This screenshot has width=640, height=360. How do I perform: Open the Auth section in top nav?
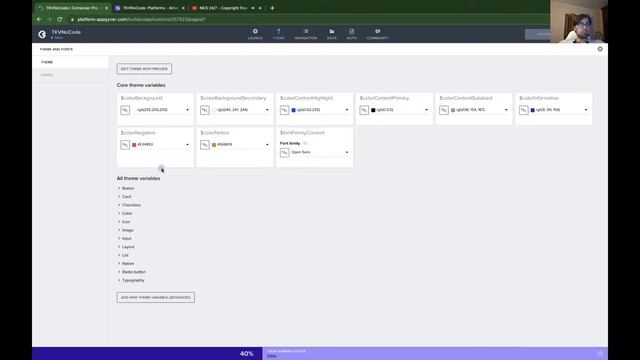click(351, 34)
